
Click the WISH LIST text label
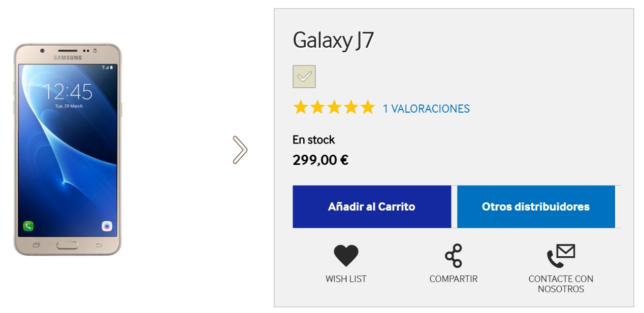pyautogui.click(x=346, y=279)
